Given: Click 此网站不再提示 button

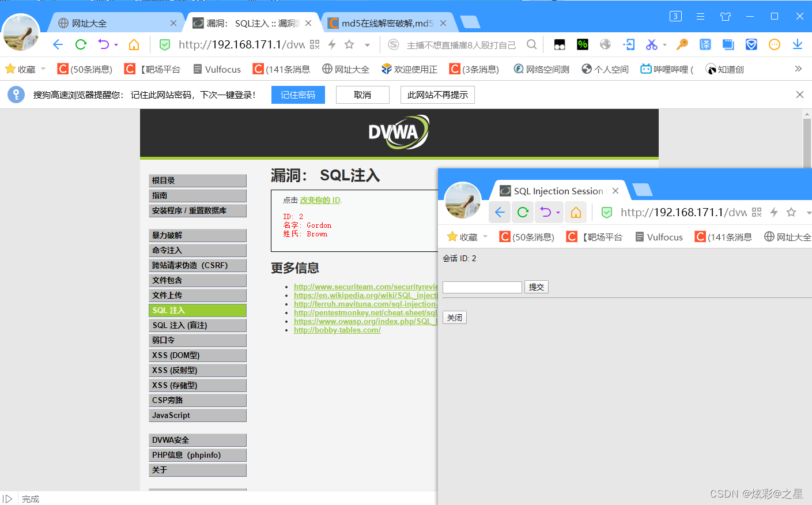Looking at the screenshot, I should tap(437, 95).
